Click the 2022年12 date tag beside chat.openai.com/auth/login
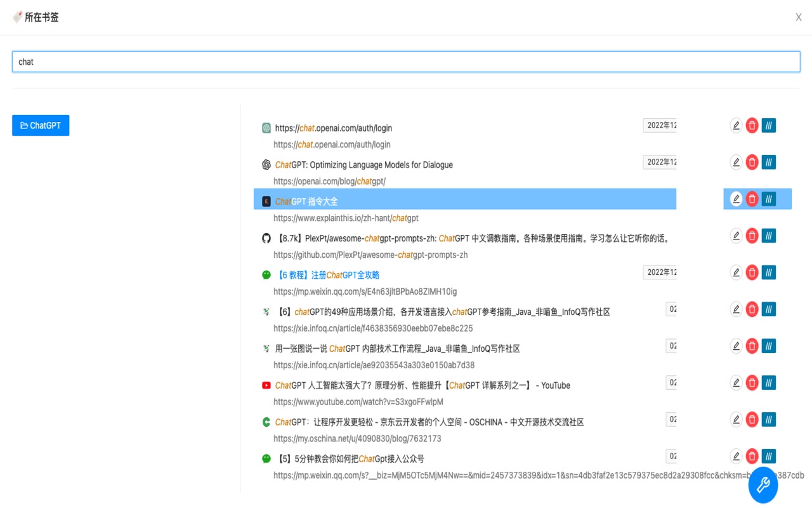This screenshot has height=508, width=812. [x=660, y=126]
